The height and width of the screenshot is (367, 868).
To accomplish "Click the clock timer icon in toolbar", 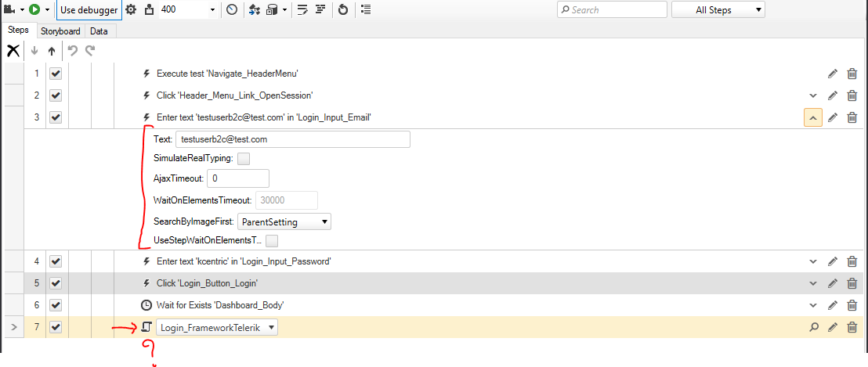I will tap(232, 10).
